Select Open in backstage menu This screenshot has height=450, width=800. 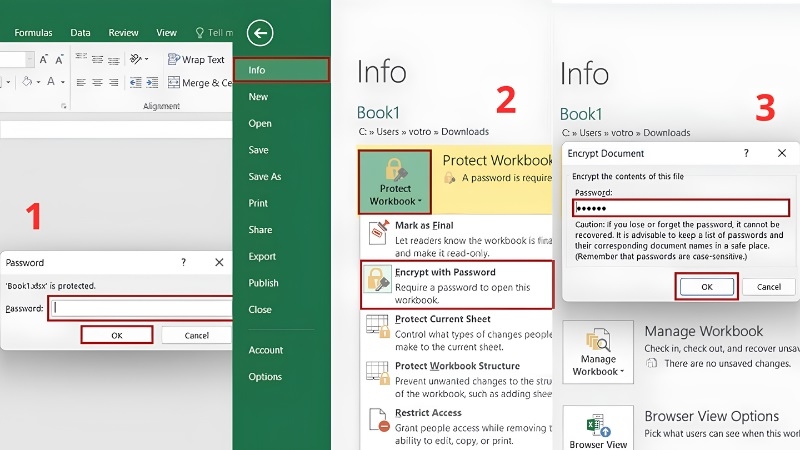click(x=260, y=123)
